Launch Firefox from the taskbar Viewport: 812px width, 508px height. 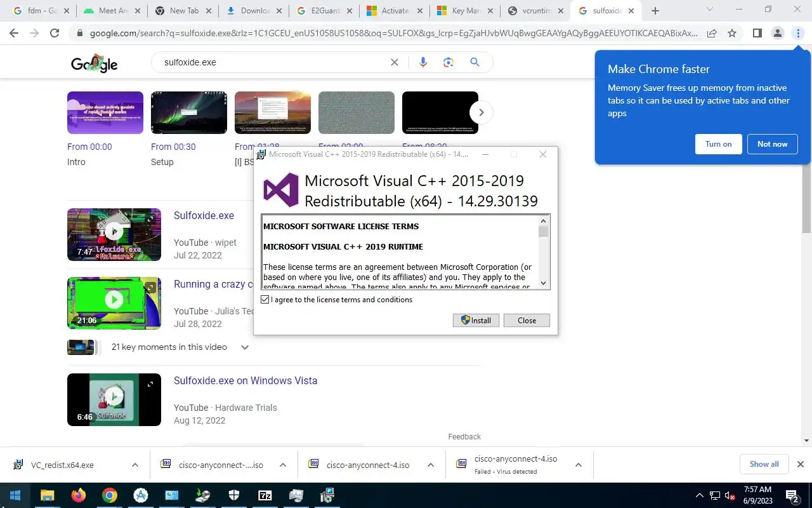(78, 495)
